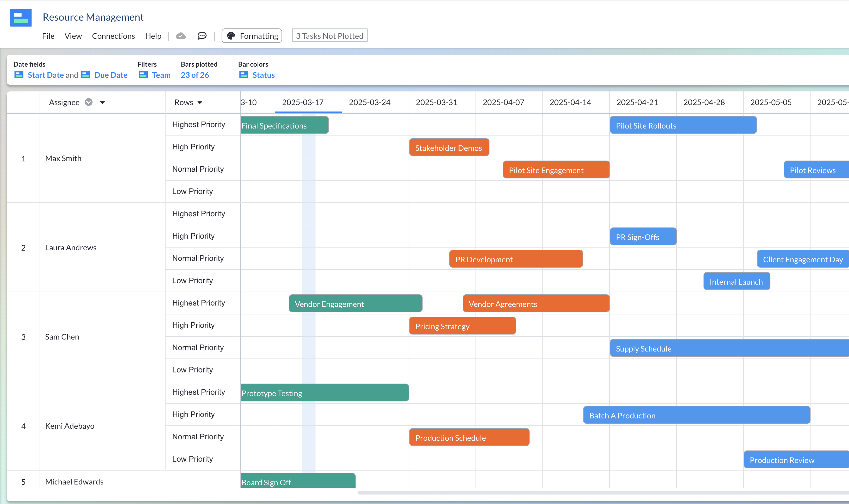Click the field icon next to Due Date
The image size is (849, 504).
[85, 75]
